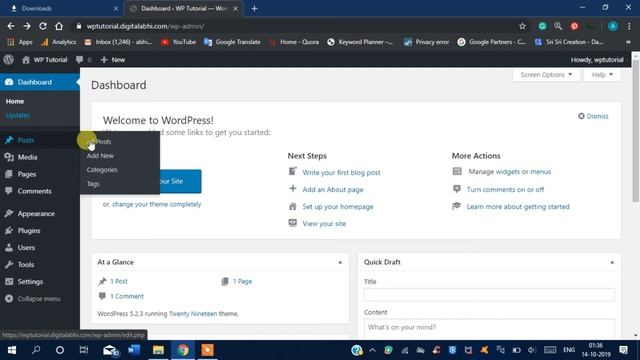Collapse the At a Glance widget

[340, 262]
